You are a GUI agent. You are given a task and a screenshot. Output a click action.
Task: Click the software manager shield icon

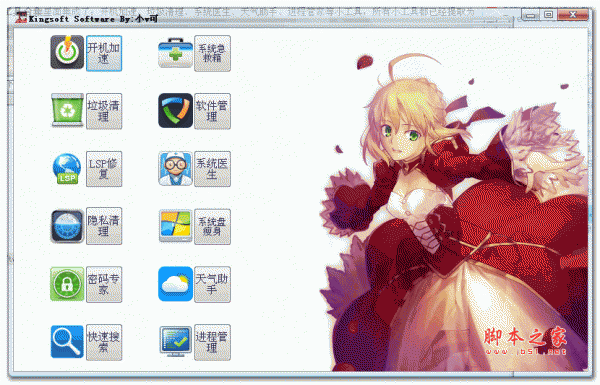[x=175, y=110]
